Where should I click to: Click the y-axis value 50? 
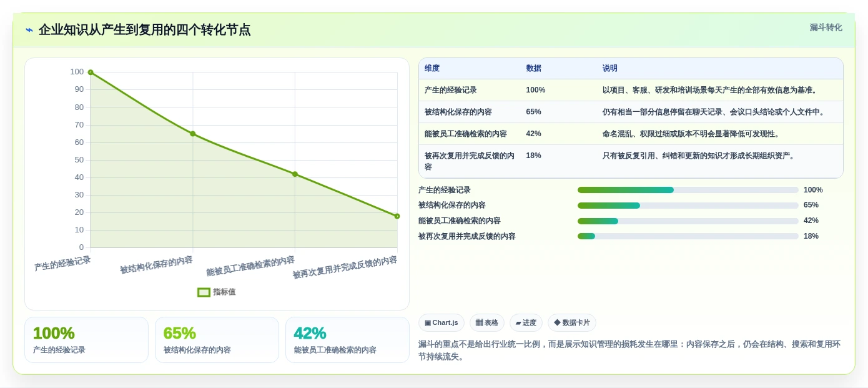coord(79,160)
